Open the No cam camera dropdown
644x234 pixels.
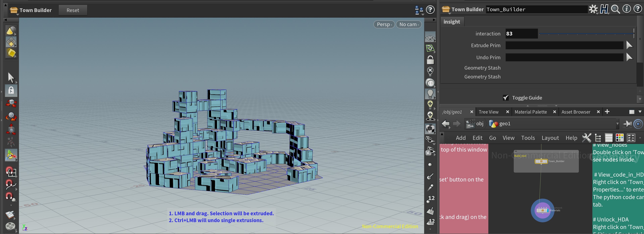coord(409,24)
